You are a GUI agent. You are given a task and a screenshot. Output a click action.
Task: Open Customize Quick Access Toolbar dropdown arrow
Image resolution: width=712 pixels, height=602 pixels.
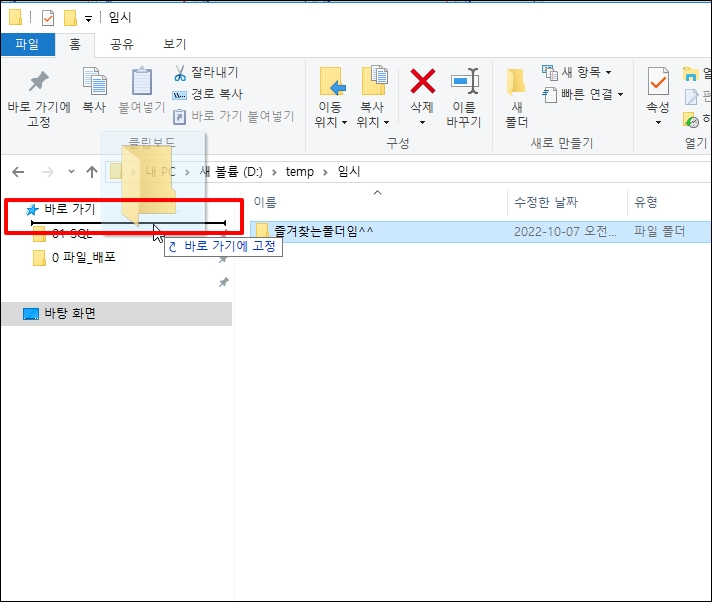pos(89,19)
